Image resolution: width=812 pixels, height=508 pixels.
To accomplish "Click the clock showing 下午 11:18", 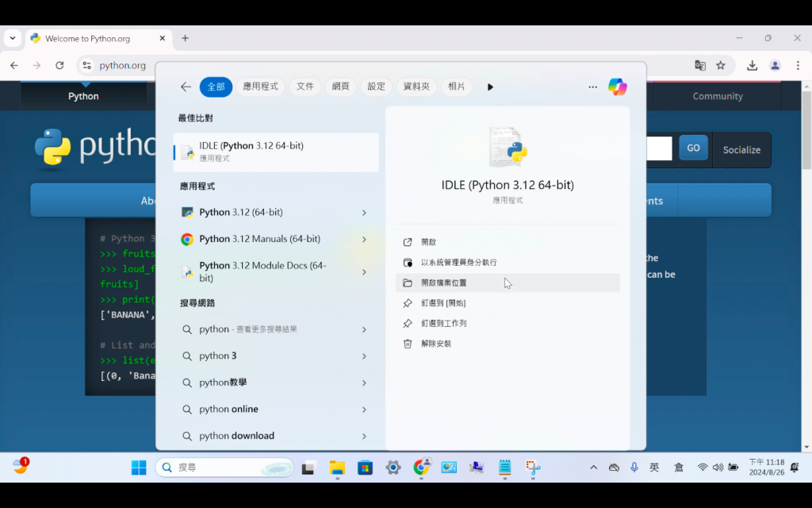I will click(x=767, y=467).
